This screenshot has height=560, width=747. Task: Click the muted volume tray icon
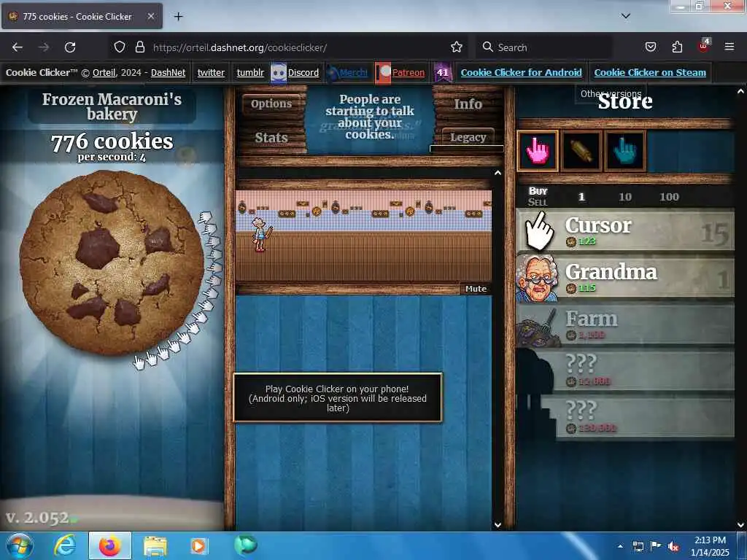coord(673,547)
